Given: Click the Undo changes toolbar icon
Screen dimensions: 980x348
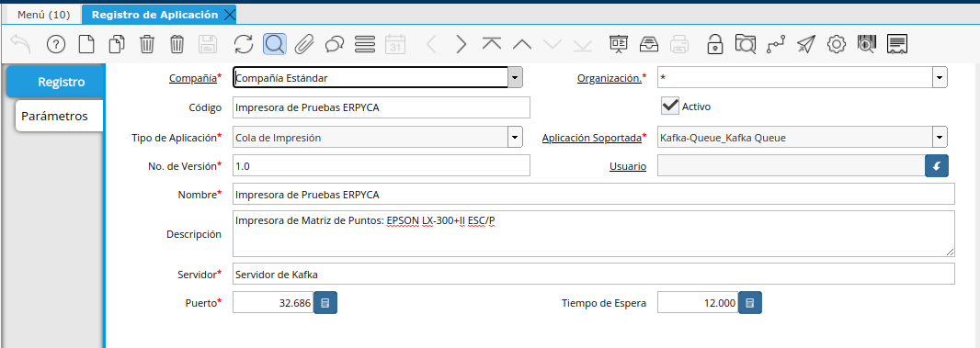Looking at the screenshot, I should click(21, 44).
